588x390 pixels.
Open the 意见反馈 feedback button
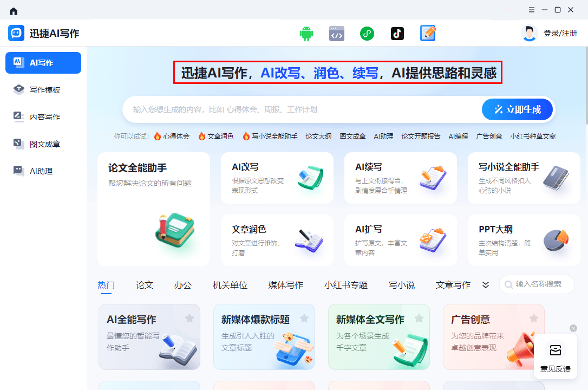(556, 356)
